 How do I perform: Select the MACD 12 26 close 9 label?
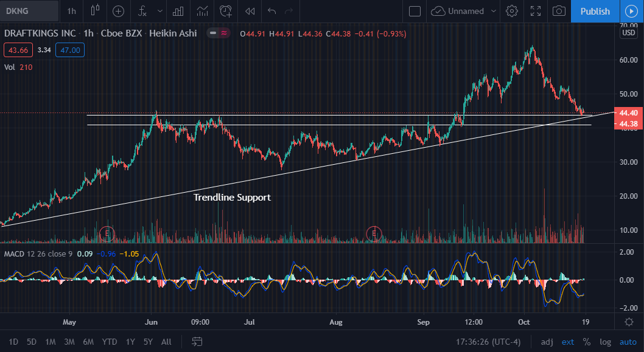coord(38,254)
